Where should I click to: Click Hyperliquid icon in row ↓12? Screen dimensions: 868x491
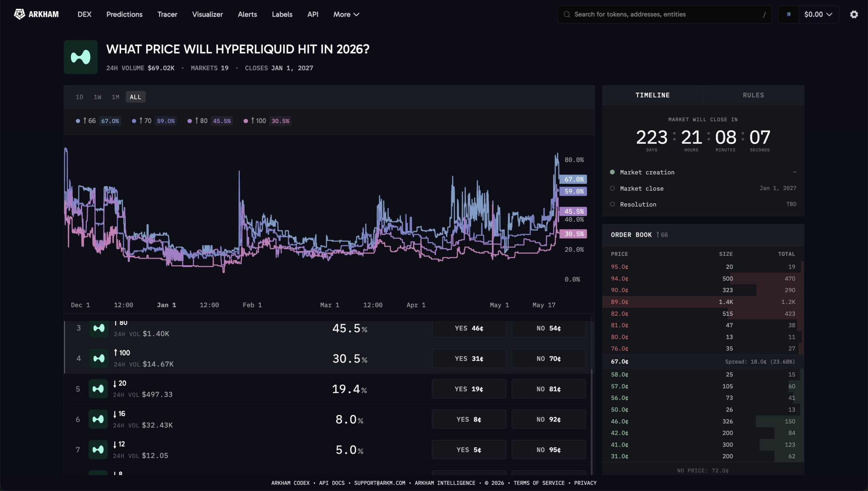98,450
